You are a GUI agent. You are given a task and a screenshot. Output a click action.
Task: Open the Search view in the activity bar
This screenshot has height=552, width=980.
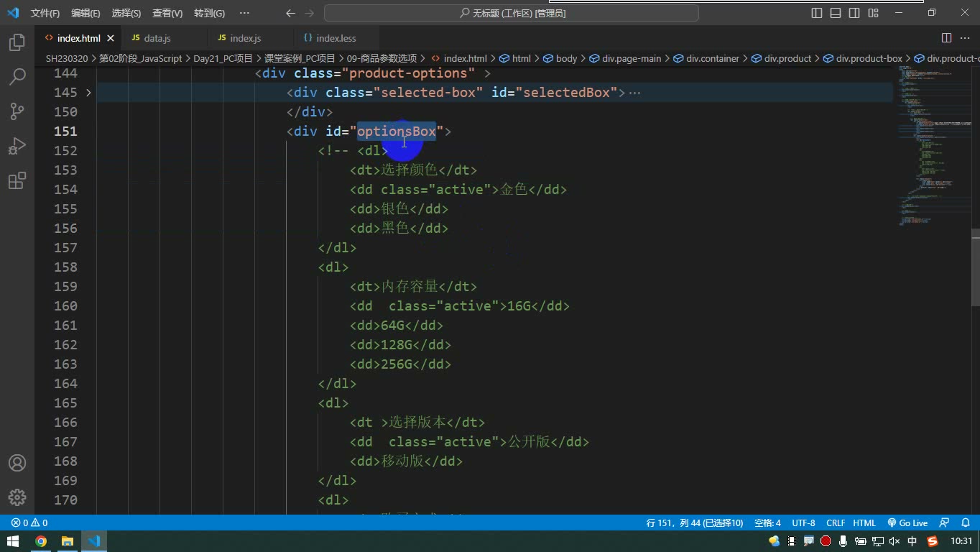point(17,76)
